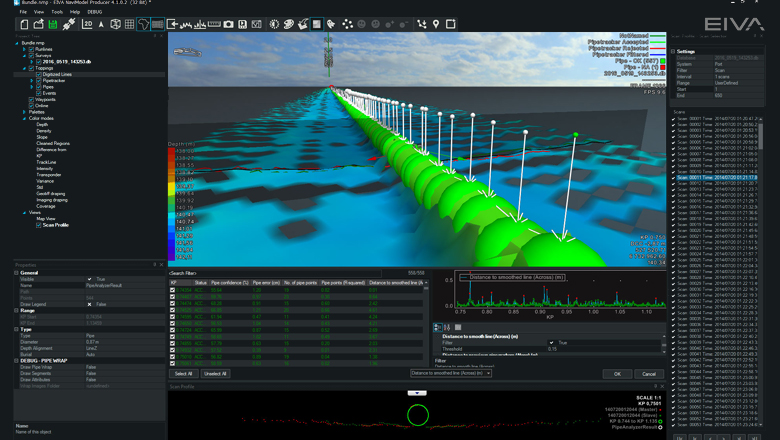Open the color palette icon
This screenshot has width=780, height=440.
click(289, 24)
